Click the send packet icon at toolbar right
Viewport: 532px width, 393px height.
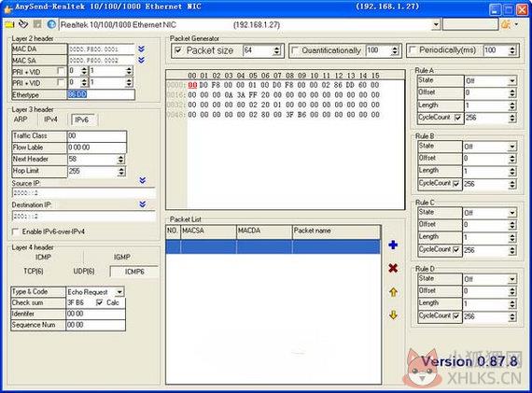(506, 24)
